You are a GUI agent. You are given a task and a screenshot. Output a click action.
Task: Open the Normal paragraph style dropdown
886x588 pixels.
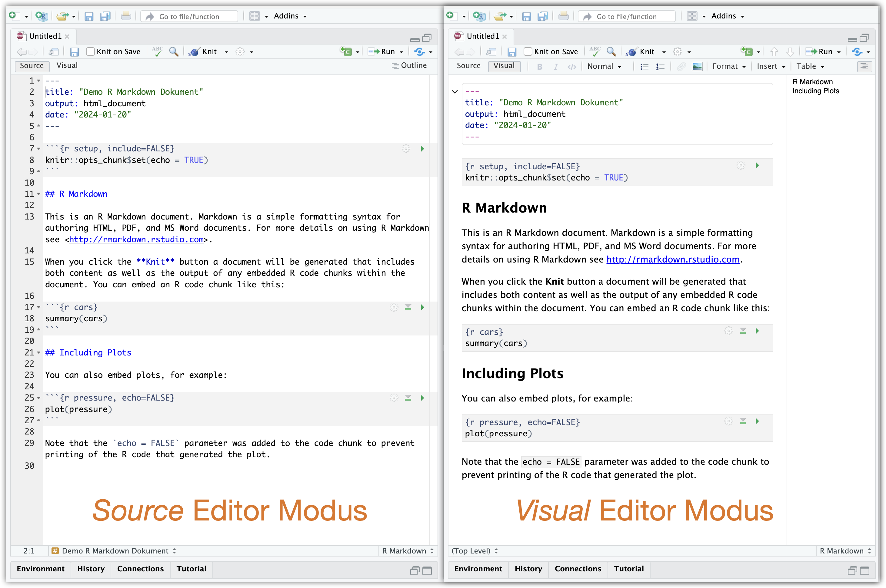(604, 66)
